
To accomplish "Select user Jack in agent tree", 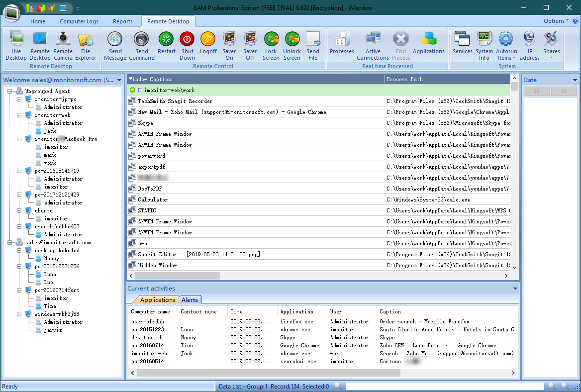I will pos(50,131).
